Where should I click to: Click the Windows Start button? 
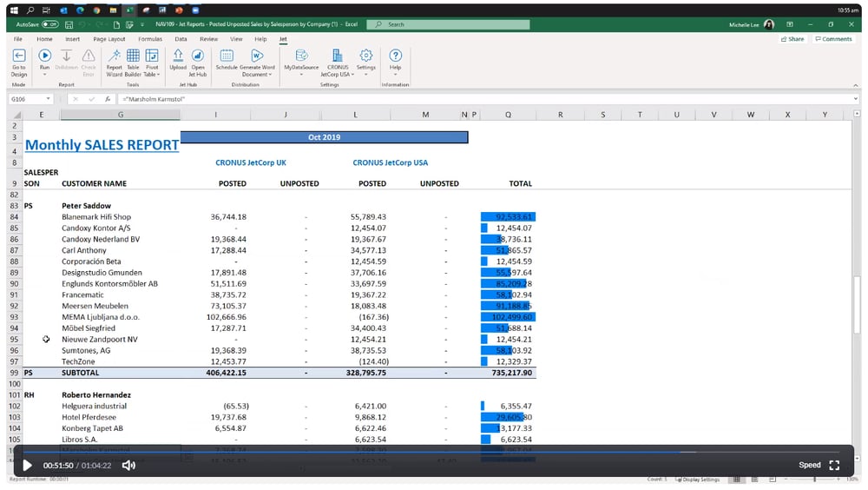(x=14, y=10)
